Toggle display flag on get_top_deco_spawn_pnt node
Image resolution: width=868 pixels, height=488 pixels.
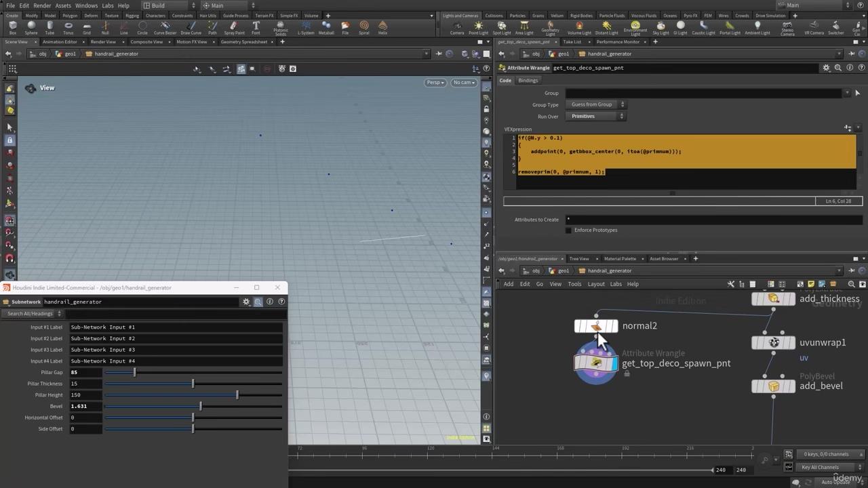coord(614,363)
